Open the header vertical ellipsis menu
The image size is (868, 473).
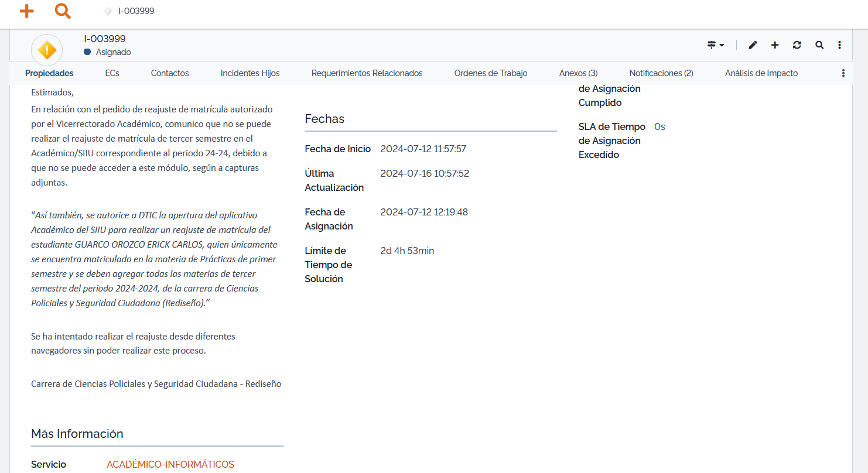point(839,45)
